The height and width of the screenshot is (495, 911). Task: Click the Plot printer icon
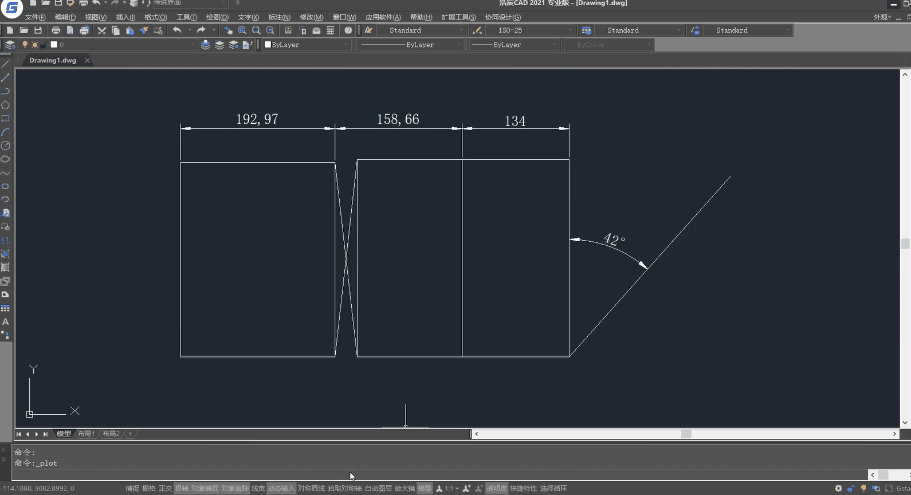click(56, 30)
